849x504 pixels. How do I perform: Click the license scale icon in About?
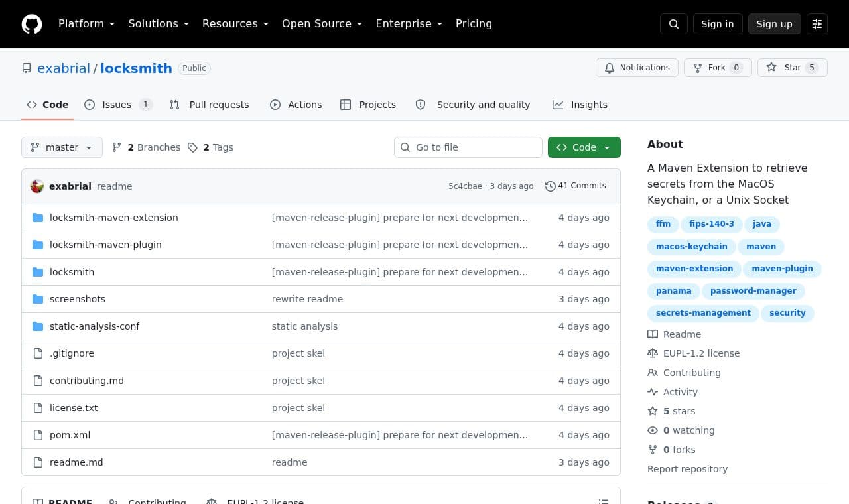pos(653,353)
